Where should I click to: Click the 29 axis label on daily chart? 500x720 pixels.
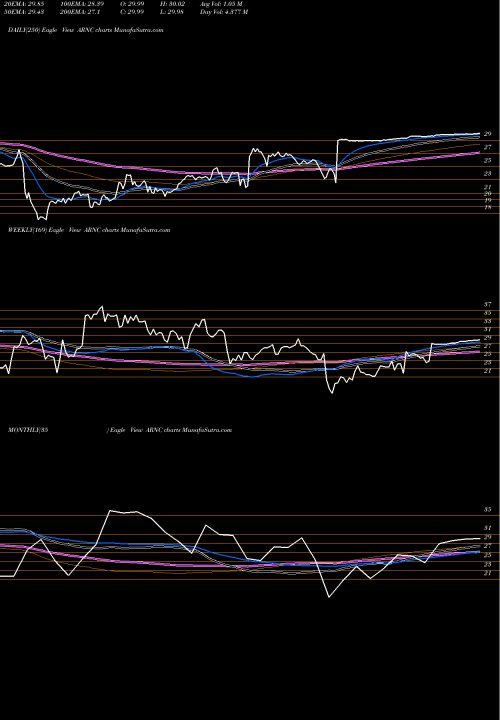(x=488, y=134)
